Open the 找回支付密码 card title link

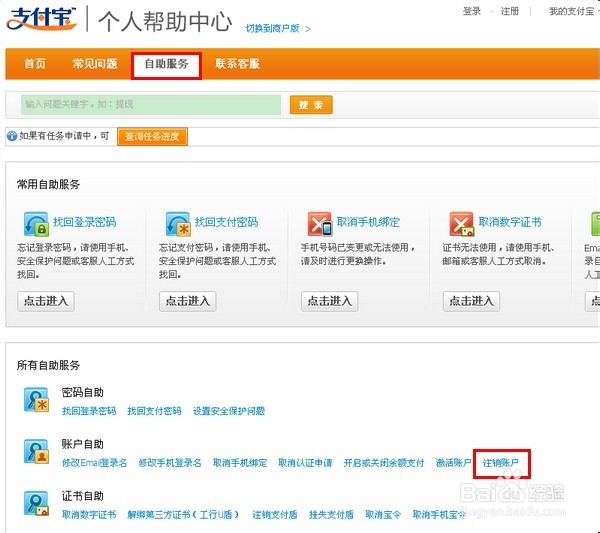(227, 222)
